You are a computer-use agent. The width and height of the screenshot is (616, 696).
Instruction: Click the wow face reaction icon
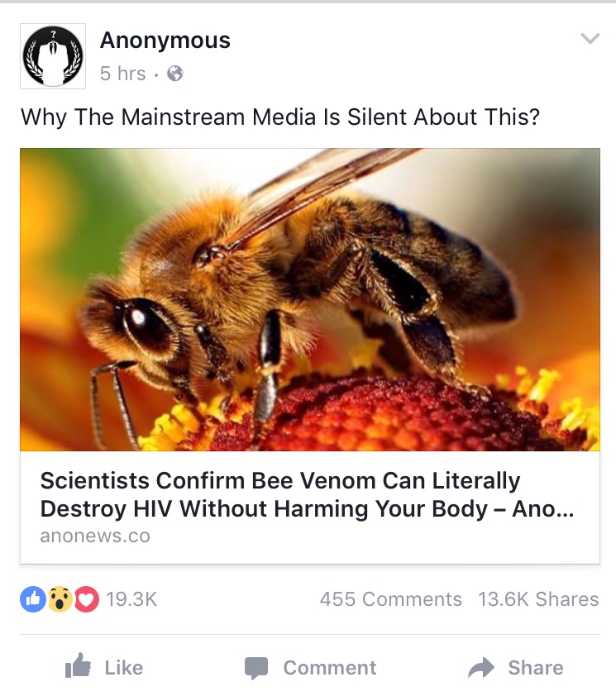(x=60, y=599)
